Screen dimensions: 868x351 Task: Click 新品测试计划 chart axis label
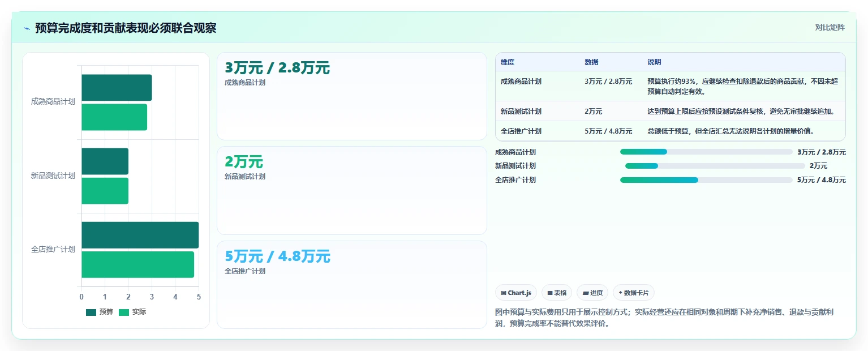click(53, 175)
